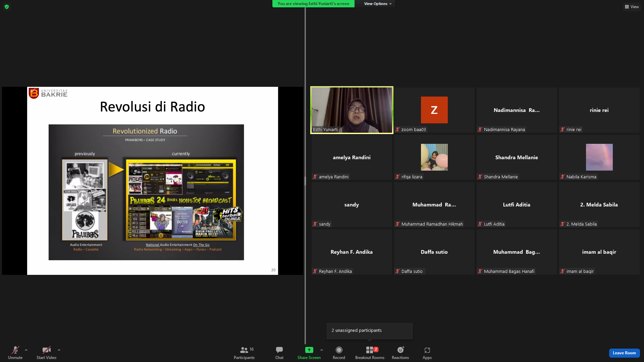The height and width of the screenshot is (362, 644).
Task: Select the imam al baqir participant tile
Action: (x=599, y=252)
